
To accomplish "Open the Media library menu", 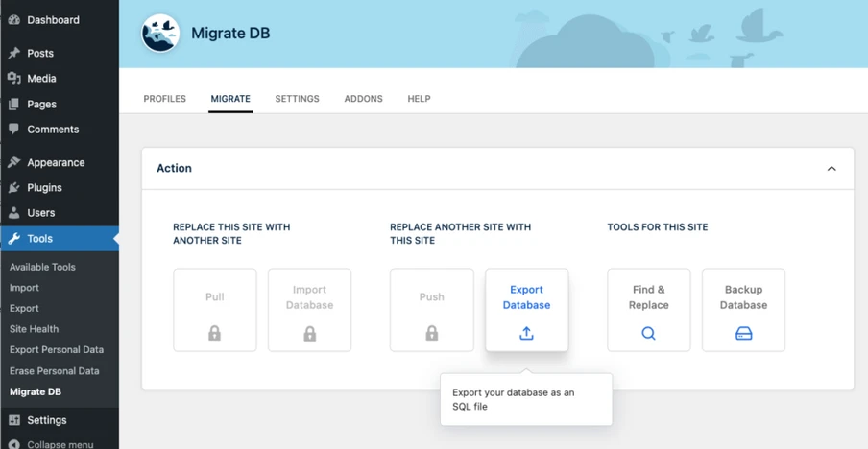I will (x=41, y=79).
